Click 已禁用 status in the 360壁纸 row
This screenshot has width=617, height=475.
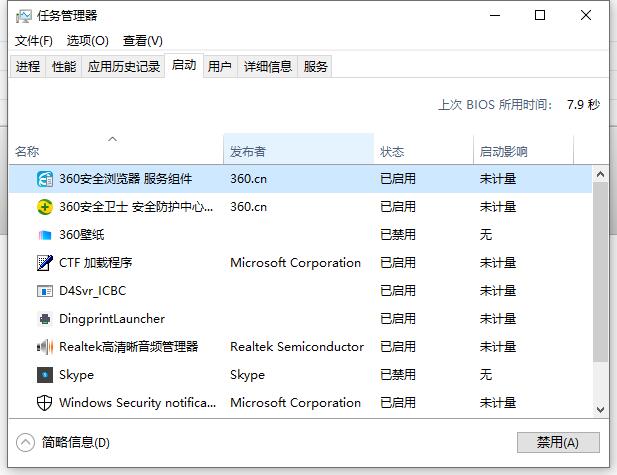398,235
